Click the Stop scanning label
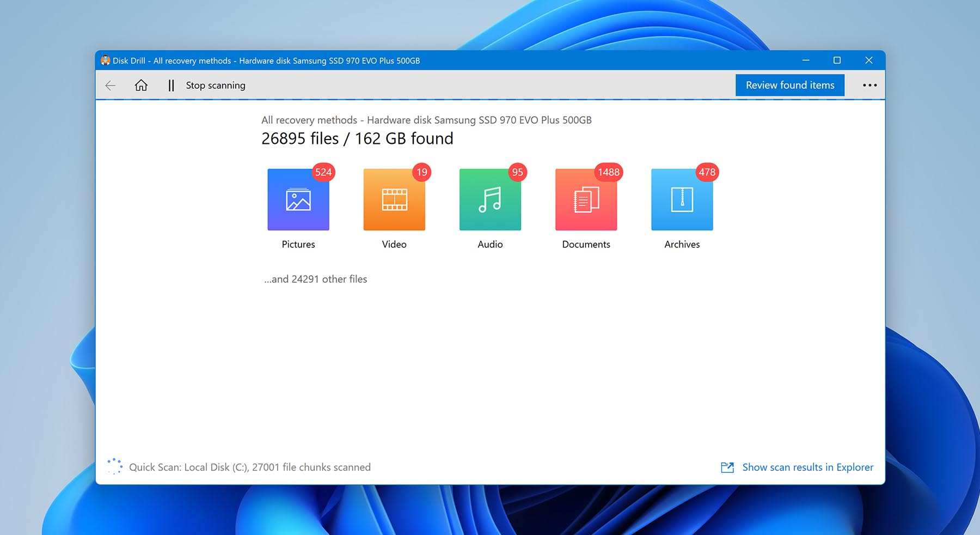The width and height of the screenshot is (980, 535). coord(216,86)
